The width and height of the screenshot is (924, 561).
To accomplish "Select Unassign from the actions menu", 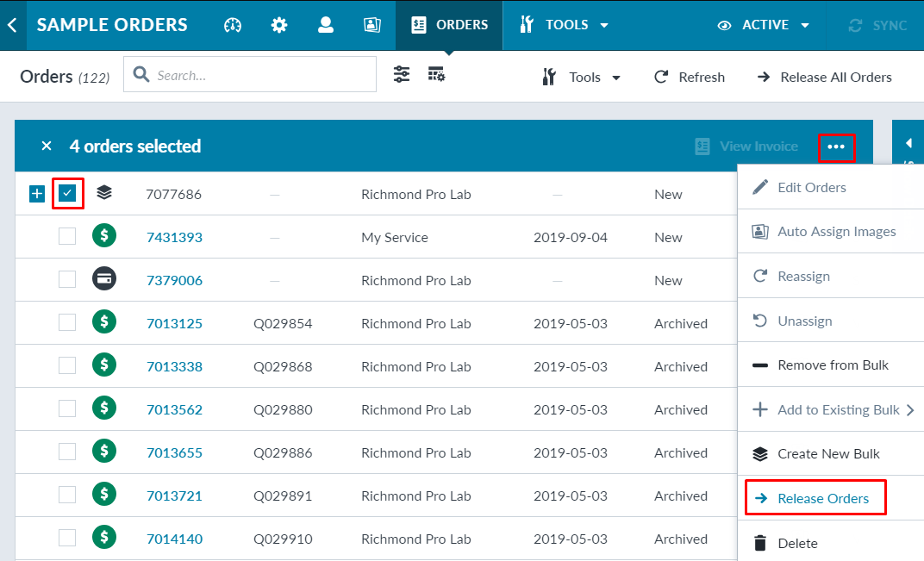I will pos(831,321).
